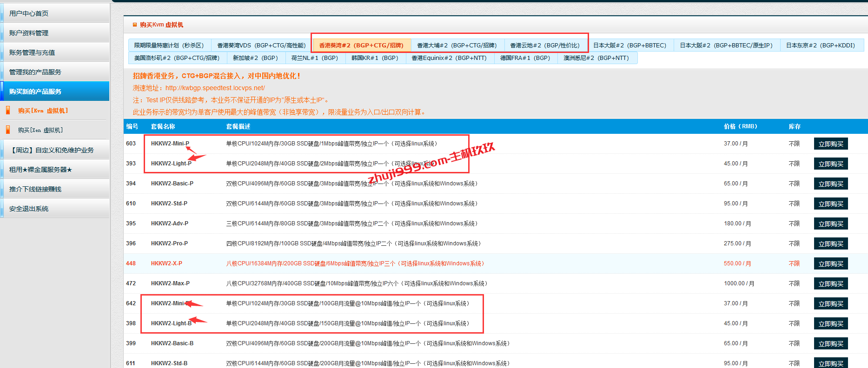Click the 套餐名称 column header
The height and width of the screenshot is (368, 868).
[163, 126]
